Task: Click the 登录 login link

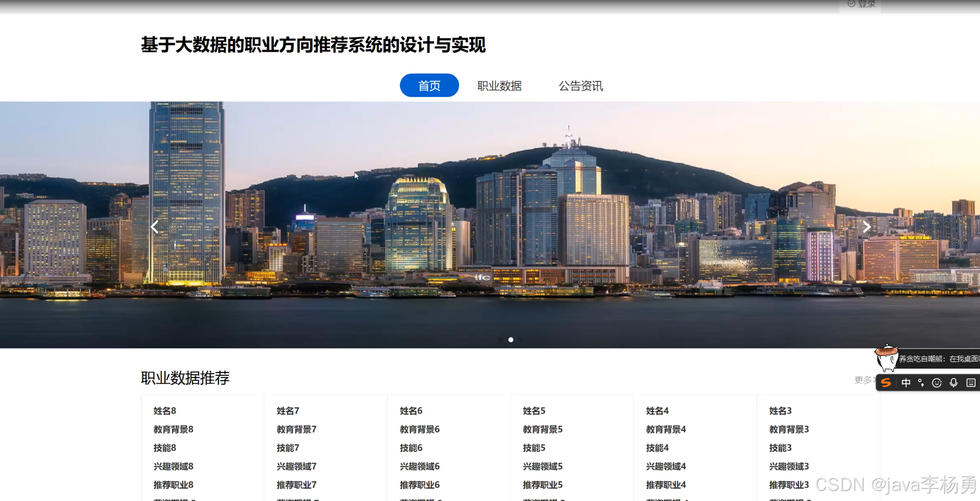Action: 862,4
